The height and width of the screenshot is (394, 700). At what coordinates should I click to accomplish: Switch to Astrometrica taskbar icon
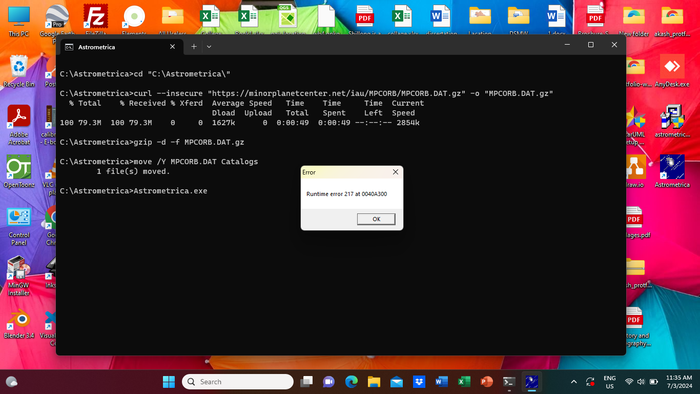(531, 382)
